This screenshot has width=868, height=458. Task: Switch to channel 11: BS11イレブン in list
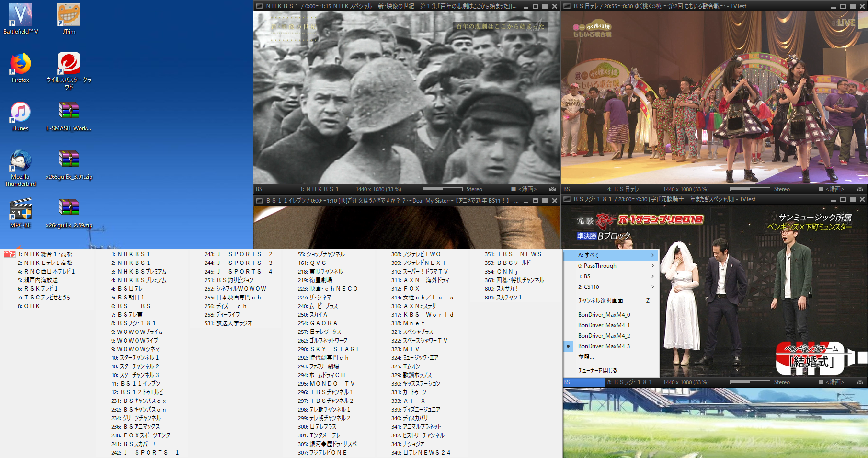point(136,384)
